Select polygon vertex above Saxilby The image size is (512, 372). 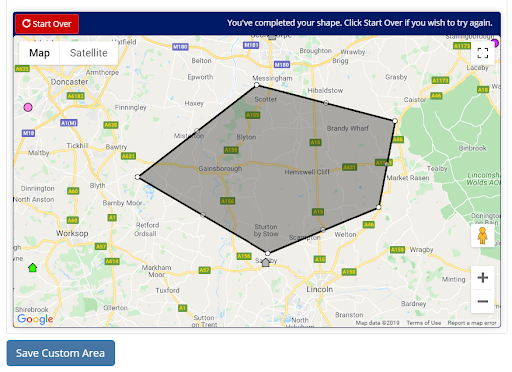(x=268, y=253)
